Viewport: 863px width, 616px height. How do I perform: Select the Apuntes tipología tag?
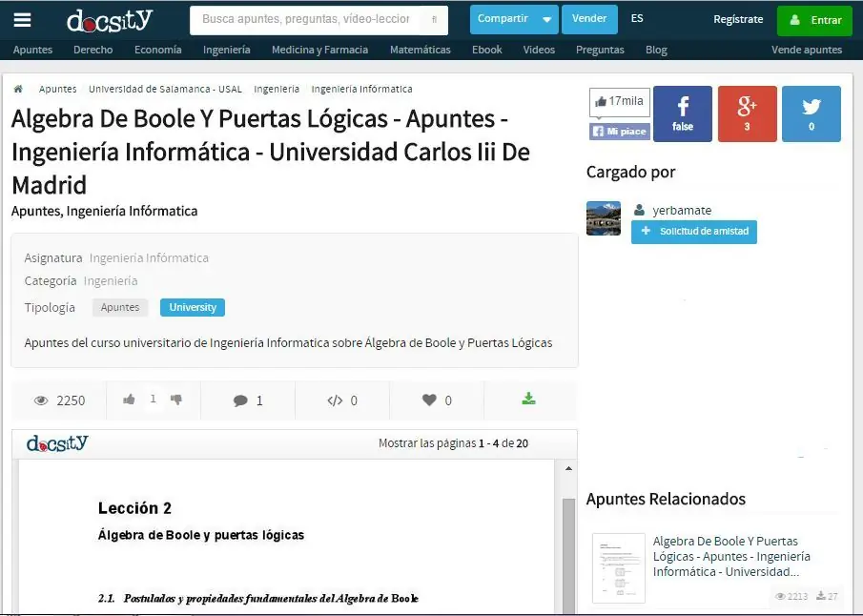[120, 307]
